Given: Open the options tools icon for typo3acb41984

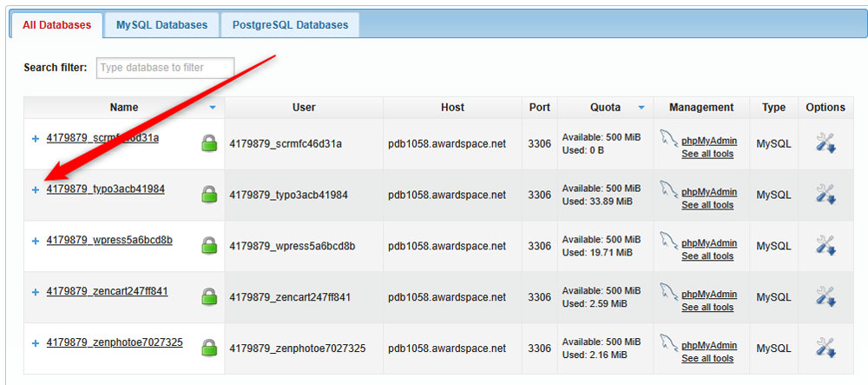Looking at the screenshot, I should coord(825,195).
